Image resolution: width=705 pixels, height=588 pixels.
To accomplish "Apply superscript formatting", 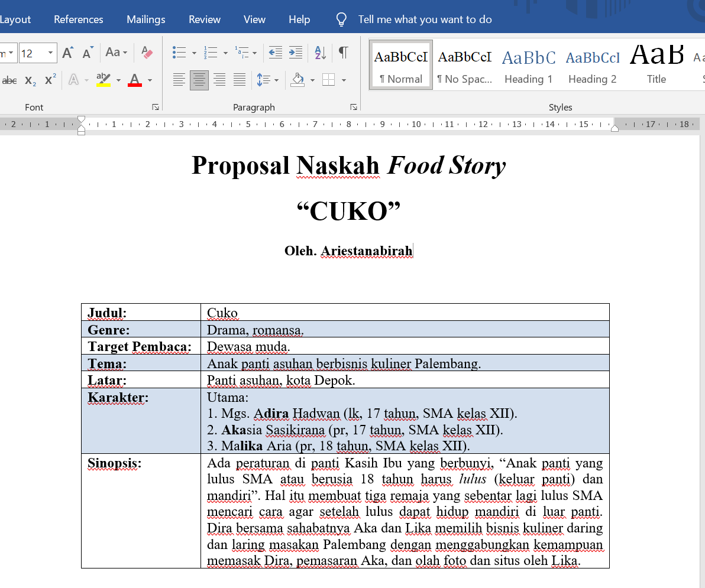I will point(50,80).
